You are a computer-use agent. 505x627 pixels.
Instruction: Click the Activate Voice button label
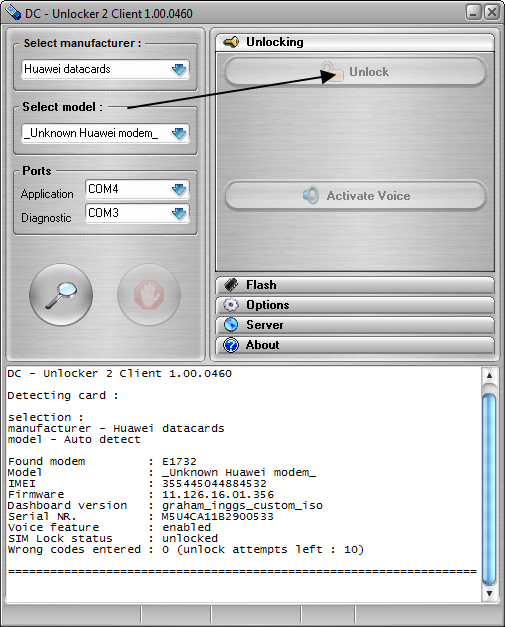click(368, 196)
